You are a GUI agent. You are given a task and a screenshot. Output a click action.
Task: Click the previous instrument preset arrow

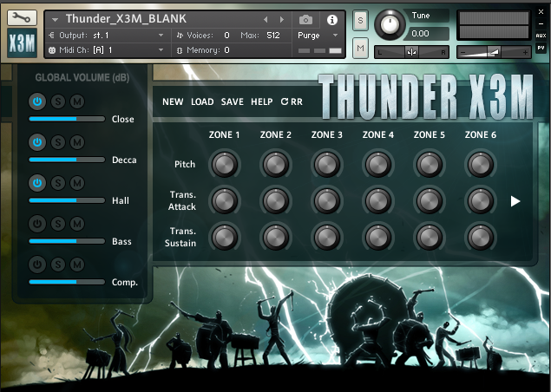pos(266,19)
